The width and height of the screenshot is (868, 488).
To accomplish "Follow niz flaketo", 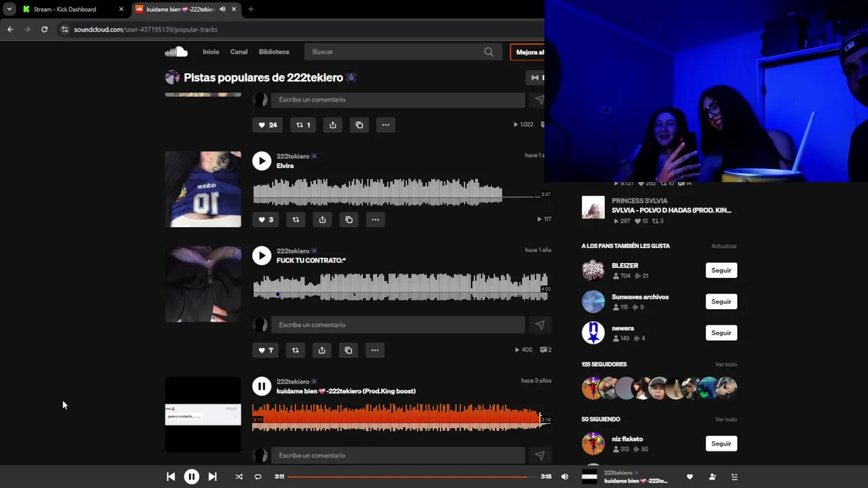I will 721,443.
